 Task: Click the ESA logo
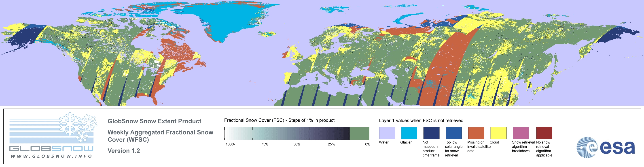[606, 147]
